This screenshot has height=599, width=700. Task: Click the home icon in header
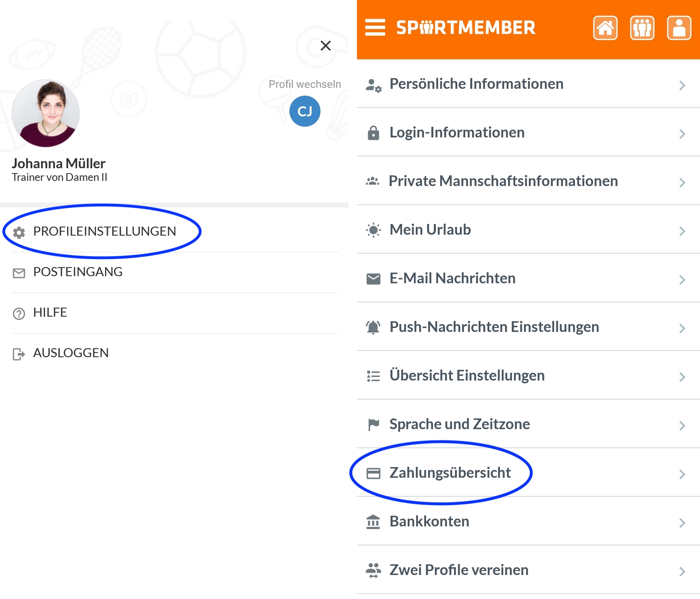(x=605, y=28)
